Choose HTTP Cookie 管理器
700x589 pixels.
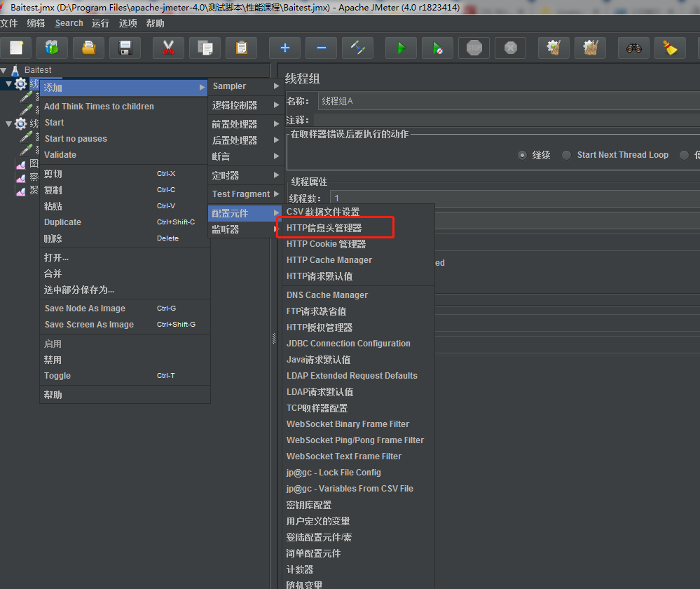[x=359, y=244]
